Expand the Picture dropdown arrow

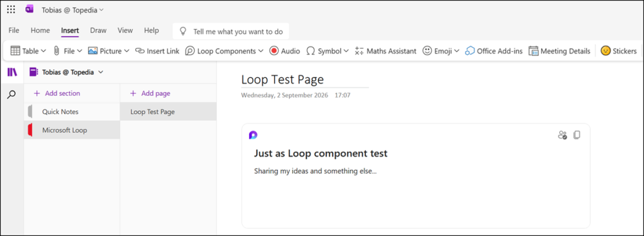point(126,51)
